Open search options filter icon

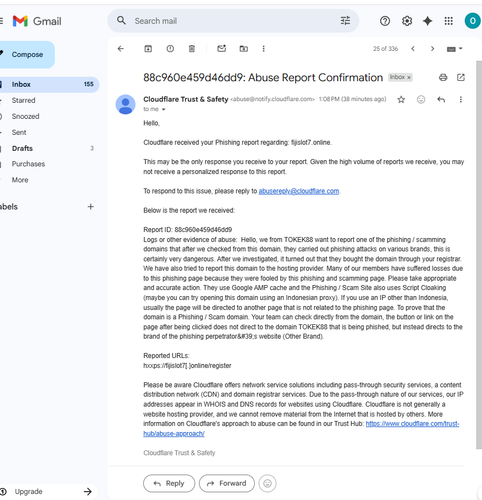click(345, 21)
